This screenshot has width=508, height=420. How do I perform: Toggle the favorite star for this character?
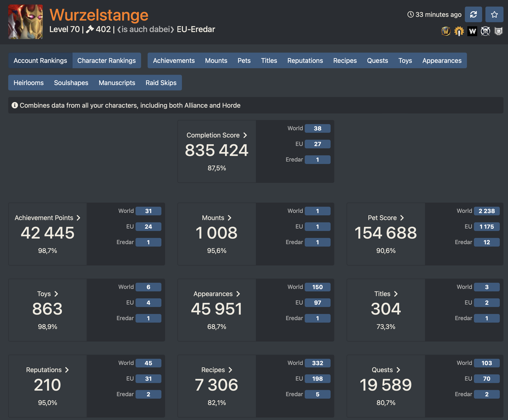(494, 15)
